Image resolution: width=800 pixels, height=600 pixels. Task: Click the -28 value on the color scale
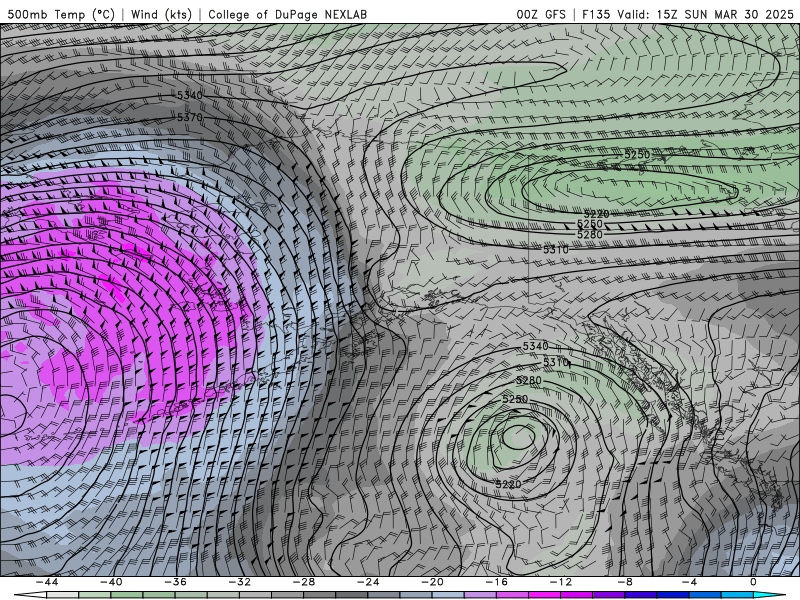tap(304, 582)
